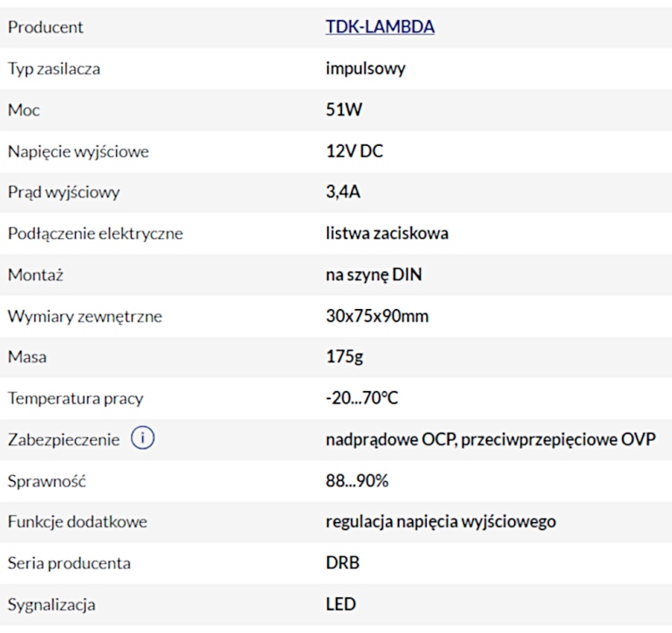The image size is (672, 633).
Task: Select the LED signalling value
Action: (340, 604)
